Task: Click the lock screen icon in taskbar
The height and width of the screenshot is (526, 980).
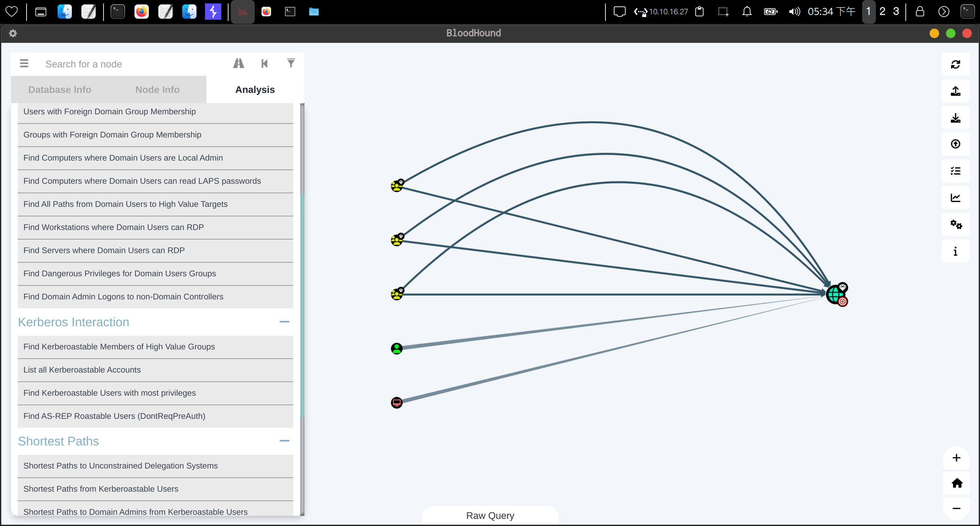Action: [920, 12]
